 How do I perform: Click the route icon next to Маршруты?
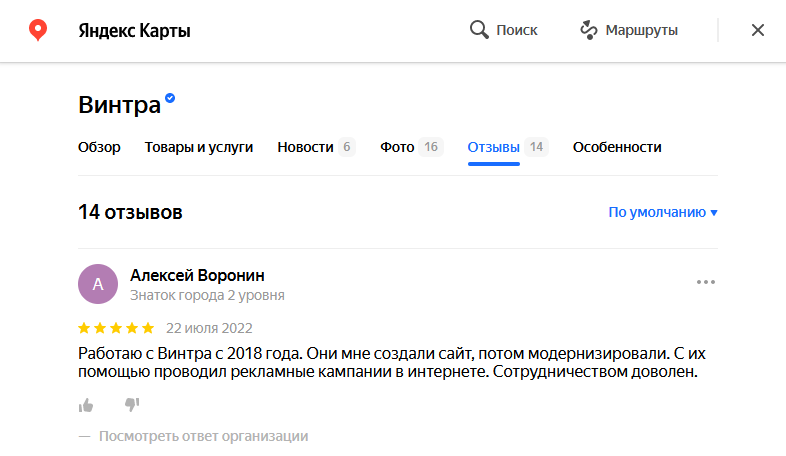coord(588,30)
